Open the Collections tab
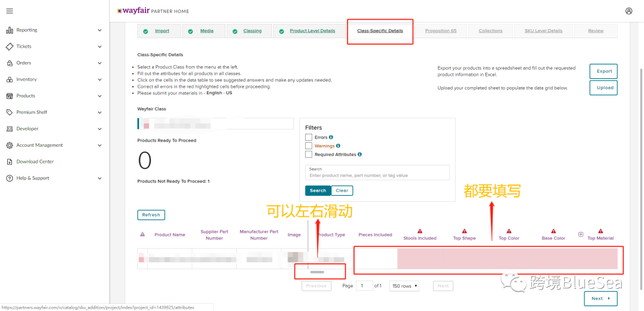The image size is (644, 311). coord(490,31)
